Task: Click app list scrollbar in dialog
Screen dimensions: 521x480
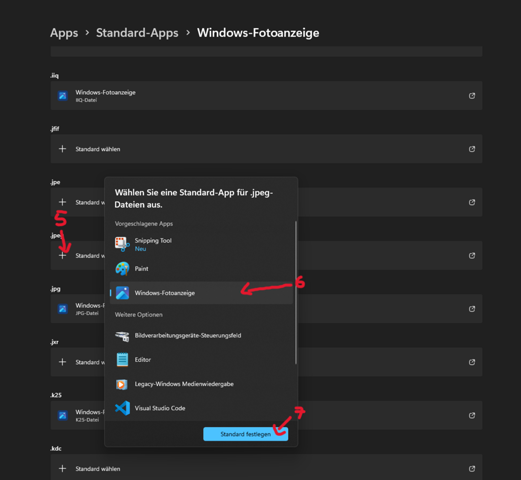Action: pos(295,292)
